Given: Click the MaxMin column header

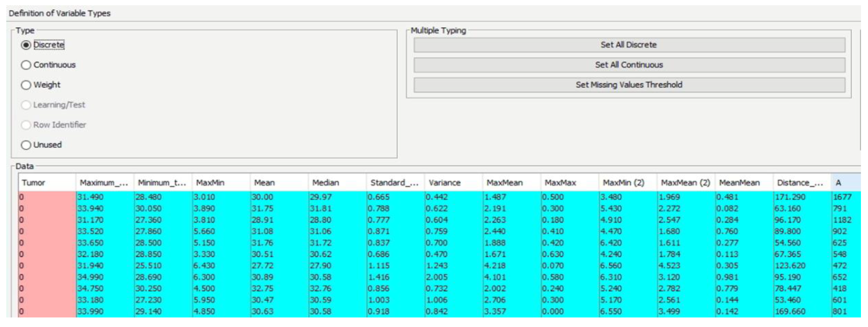Looking at the screenshot, I should 220,183.
